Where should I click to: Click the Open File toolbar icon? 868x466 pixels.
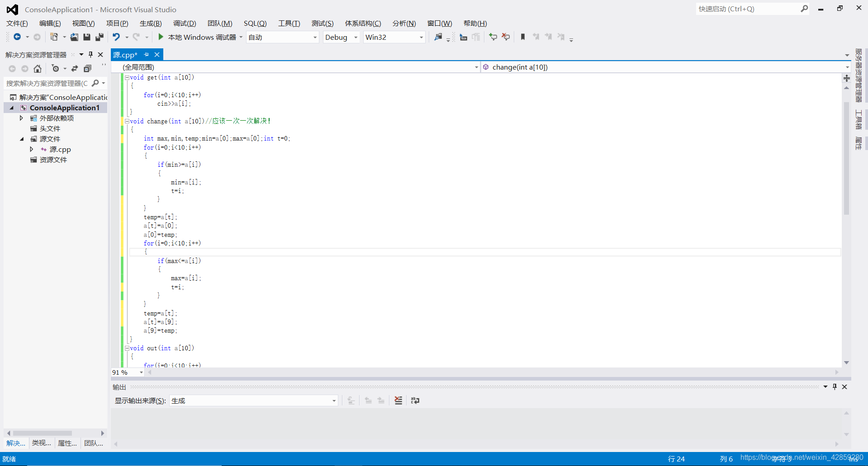74,37
